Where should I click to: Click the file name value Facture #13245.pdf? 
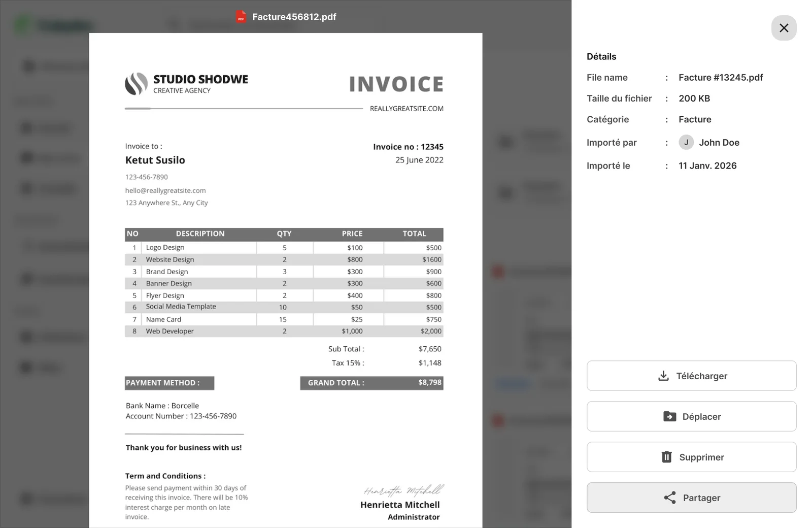[721, 77]
